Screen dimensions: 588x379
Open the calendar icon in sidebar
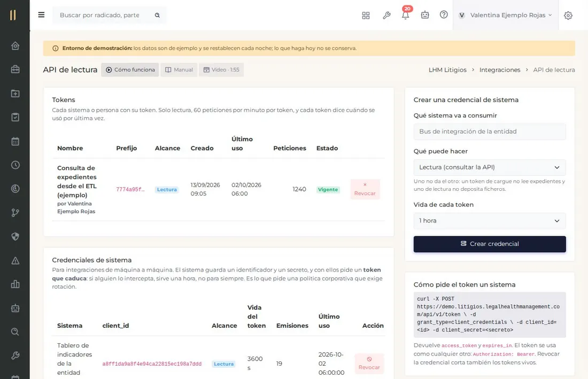click(15, 141)
